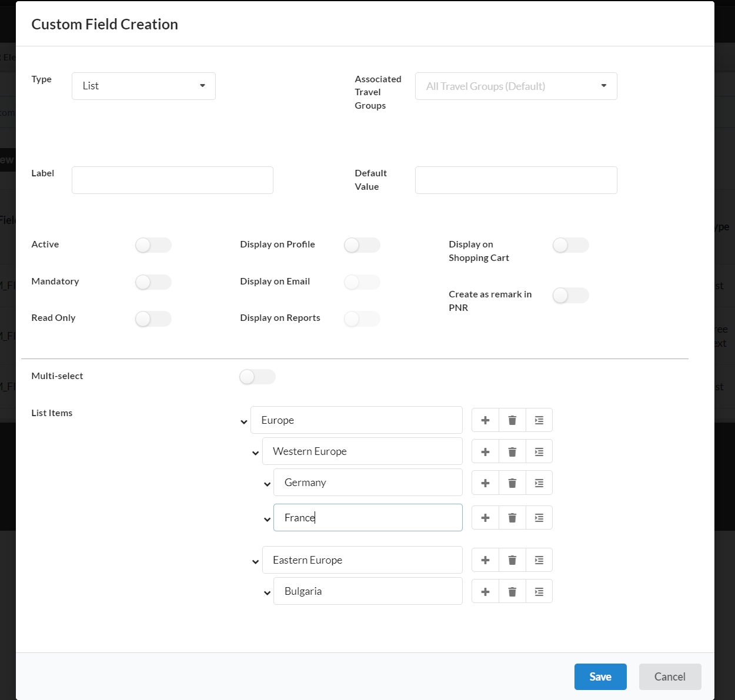Screen dimensions: 735x700
Task: Turn on Create as remark in PNR
Action: click(x=570, y=295)
